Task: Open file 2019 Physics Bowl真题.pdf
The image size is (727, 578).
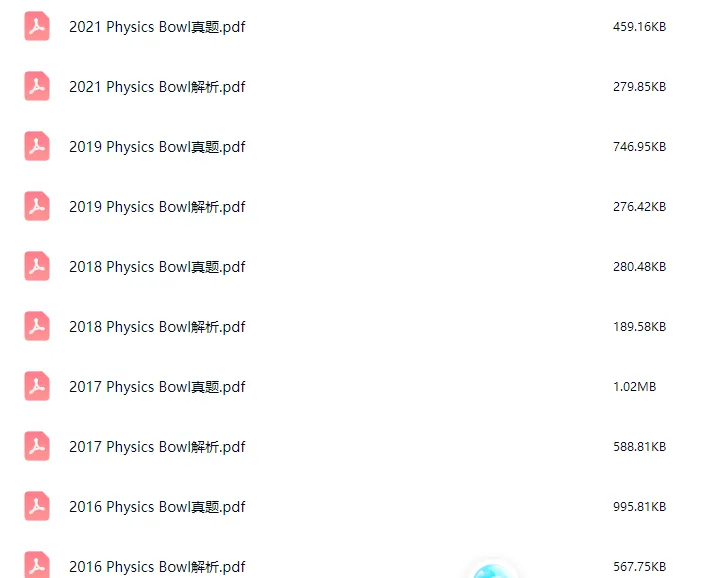Action: point(157,147)
